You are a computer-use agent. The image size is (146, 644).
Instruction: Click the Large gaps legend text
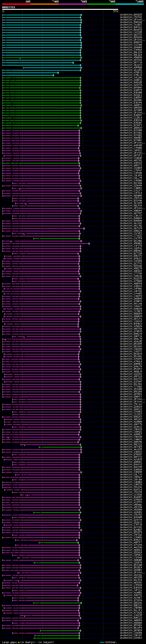[x=10, y=642]
